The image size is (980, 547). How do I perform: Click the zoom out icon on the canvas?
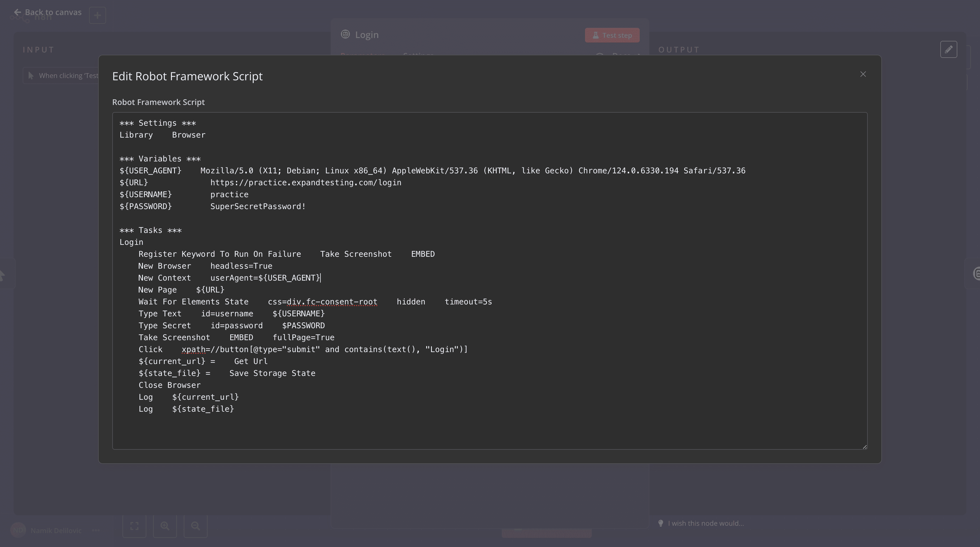(196, 526)
